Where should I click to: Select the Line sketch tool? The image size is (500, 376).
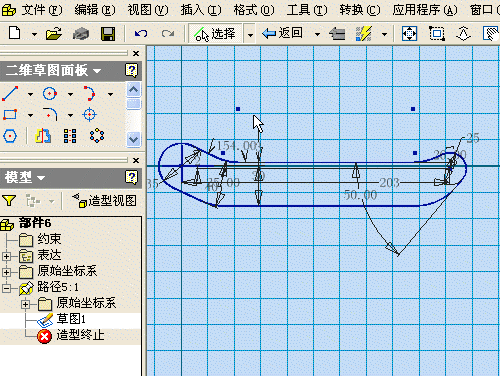pos(10,94)
